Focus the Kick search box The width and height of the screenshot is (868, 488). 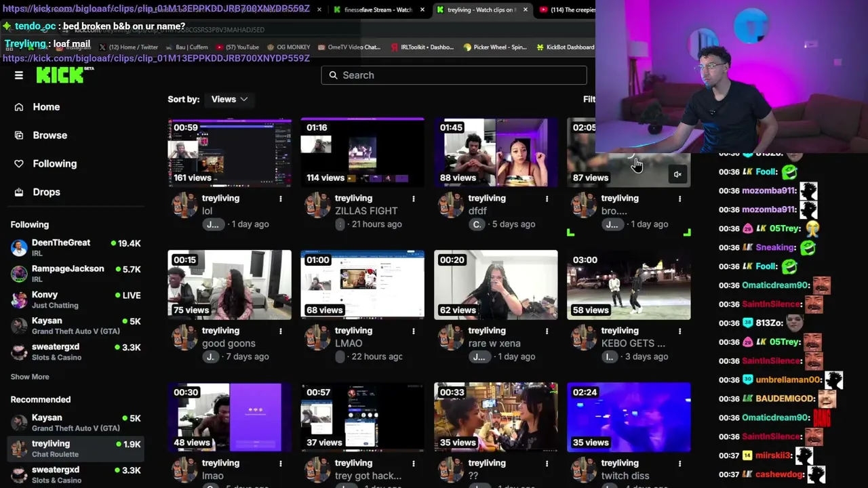pyautogui.click(x=454, y=75)
